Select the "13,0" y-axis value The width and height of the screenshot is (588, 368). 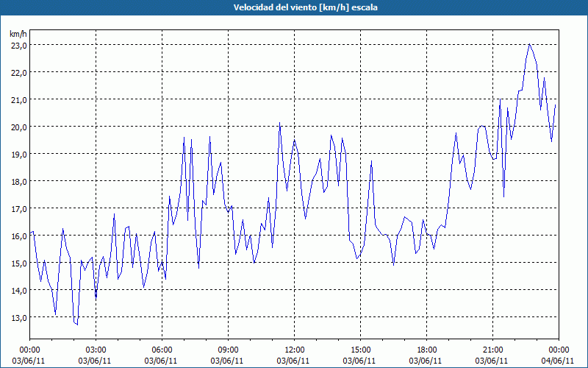click(x=18, y=317)
